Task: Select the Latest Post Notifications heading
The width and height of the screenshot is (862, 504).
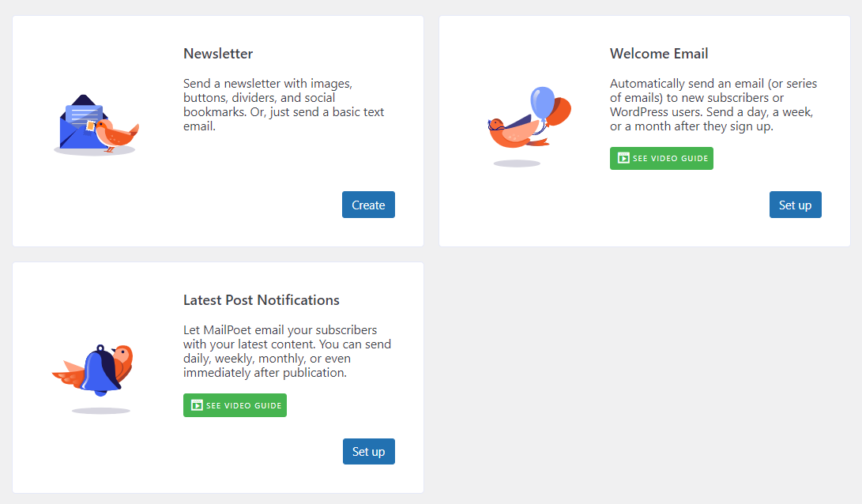Action: point(262,300)
